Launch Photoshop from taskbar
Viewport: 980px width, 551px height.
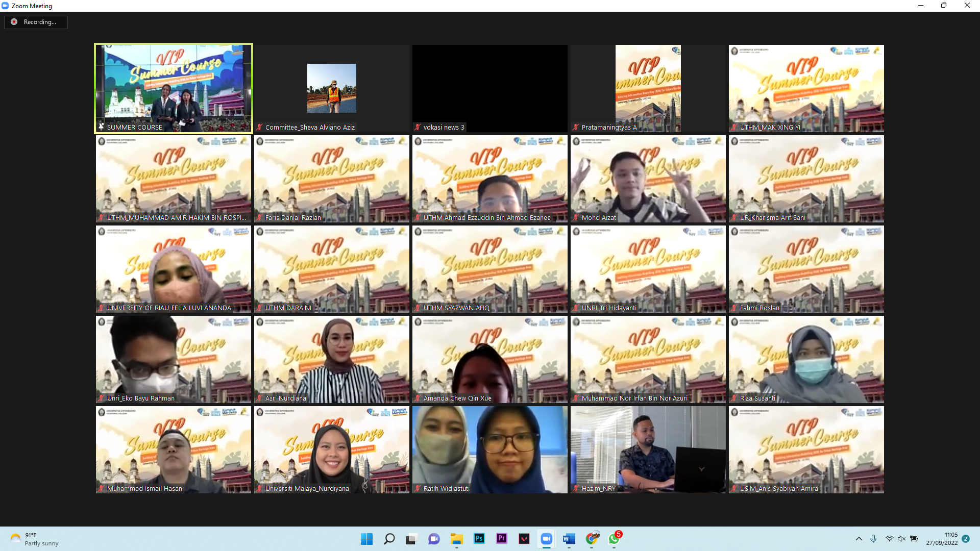tap(479, 539)
